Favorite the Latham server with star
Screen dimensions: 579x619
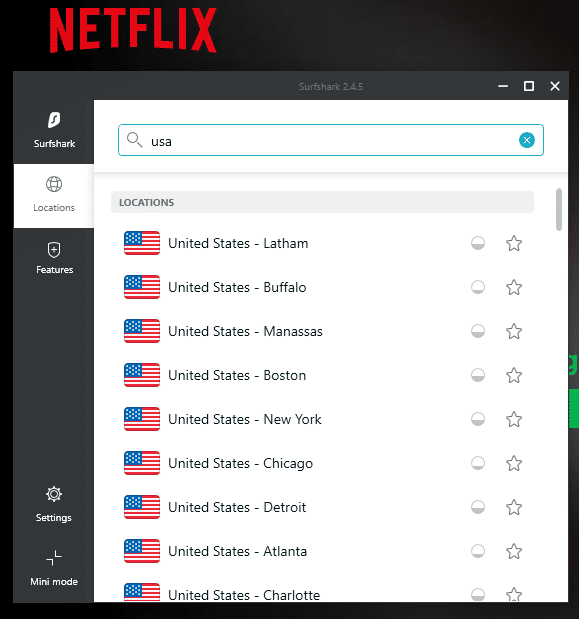(514, 243)
